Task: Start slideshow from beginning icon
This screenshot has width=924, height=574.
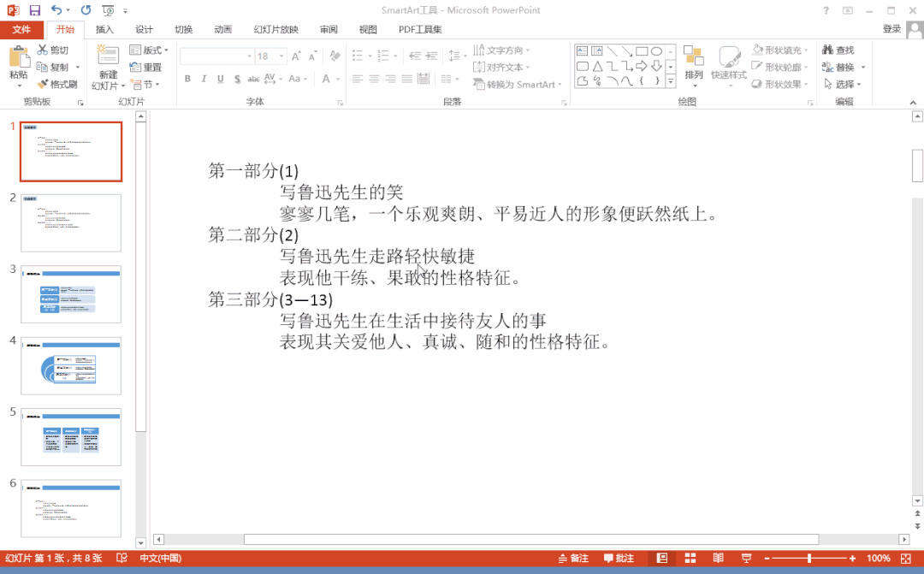Action: [x=108, y=10]
